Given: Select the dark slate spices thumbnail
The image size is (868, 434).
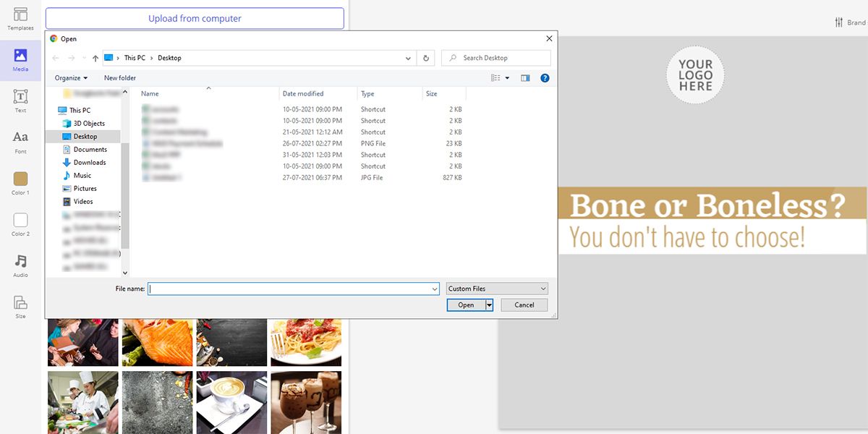Looking at the screenshot, I should tap(231, 341).
